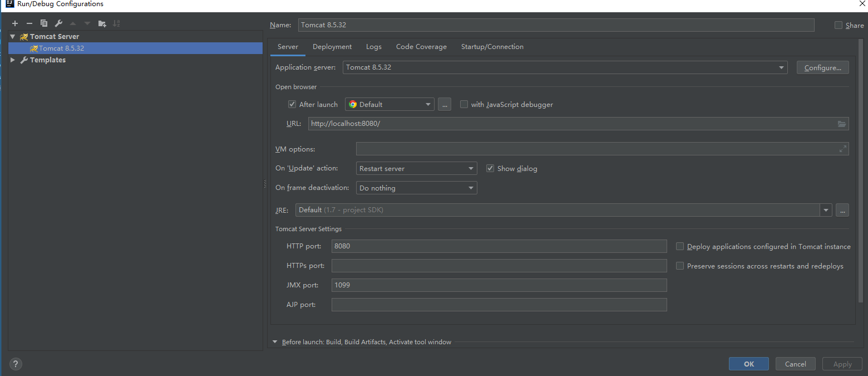Viewport: 868px width, 376px height.
Task: Create new folder in configurations toolbar
Action: point(102,23)
